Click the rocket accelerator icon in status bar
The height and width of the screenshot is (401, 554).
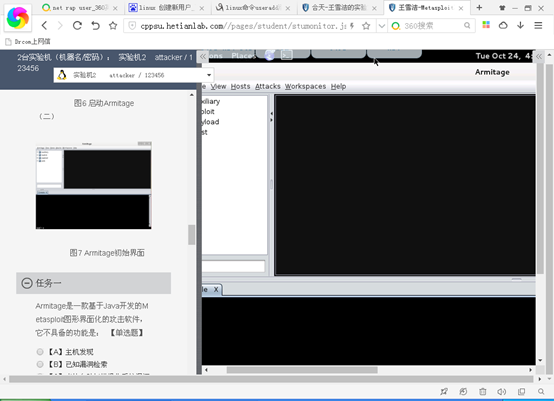tap(444, 391)
